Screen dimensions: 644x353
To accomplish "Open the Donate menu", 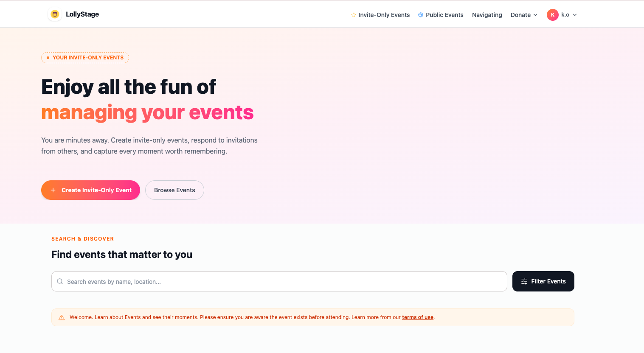I will pyautogui.click(x=524, y=15).
